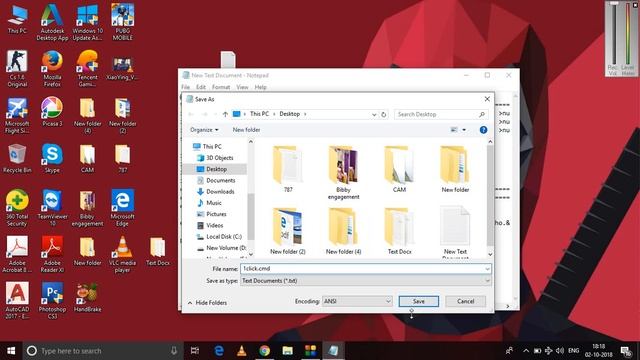
Task: Cancel the Save As dialog
Action: [x=465, y=301]
